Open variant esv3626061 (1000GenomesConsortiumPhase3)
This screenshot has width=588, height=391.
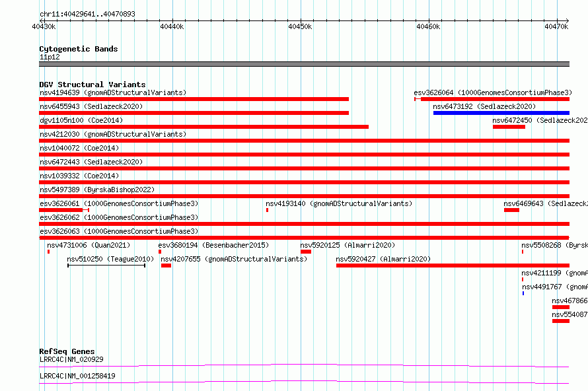pos(119,203)
